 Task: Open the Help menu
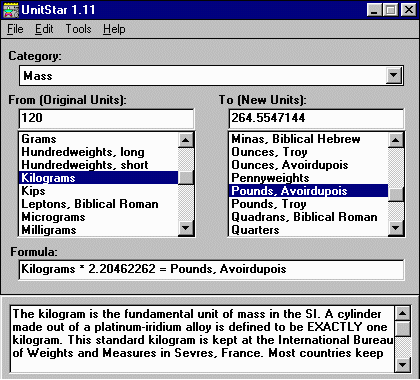point(114,29)
